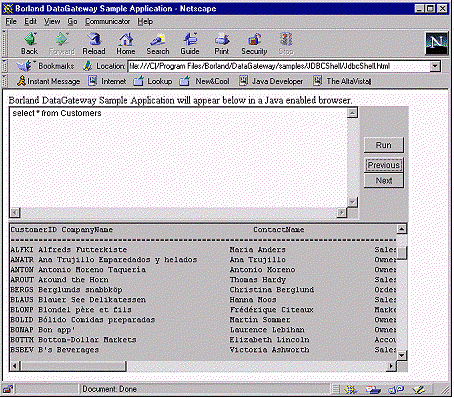Screen dimensions: 454x398
Task: Click contact name Christina Berglund
Action: click(272, 290)
